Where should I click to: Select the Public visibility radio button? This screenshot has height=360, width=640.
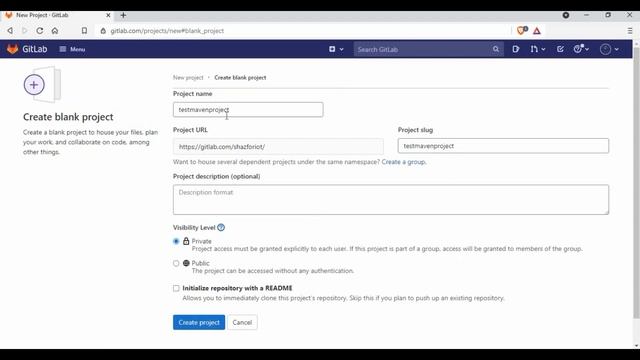pos(176,263)
